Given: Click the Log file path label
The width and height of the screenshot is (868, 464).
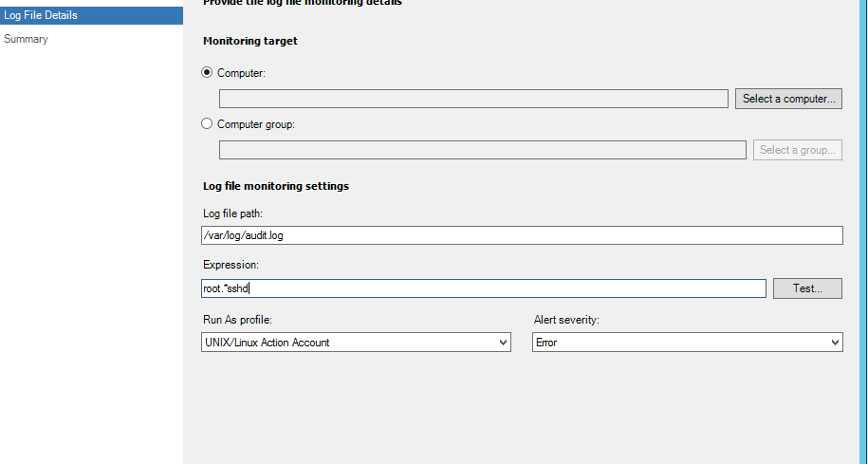Looking at the screenshot, I should pyautogui.click(x=232, y=213).
